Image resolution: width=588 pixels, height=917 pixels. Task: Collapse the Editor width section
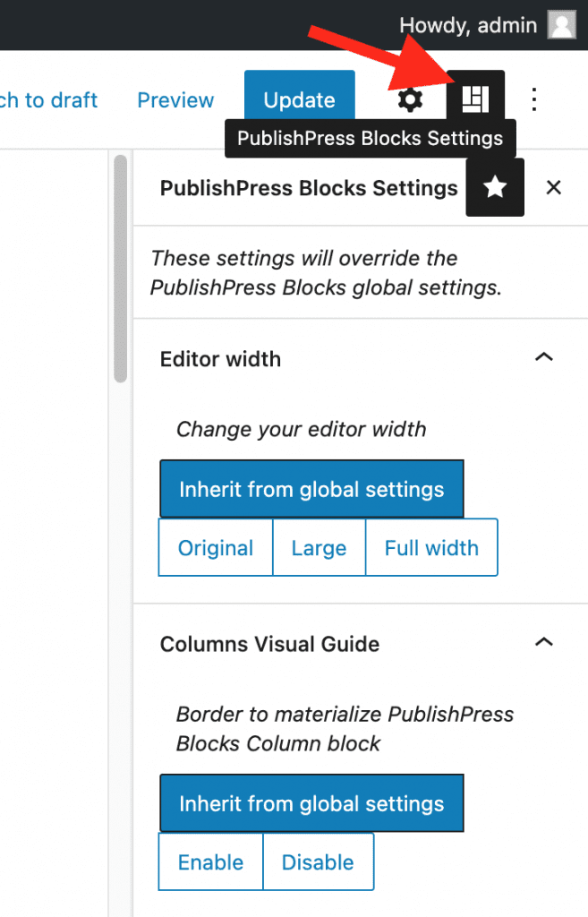click(545, 356)
